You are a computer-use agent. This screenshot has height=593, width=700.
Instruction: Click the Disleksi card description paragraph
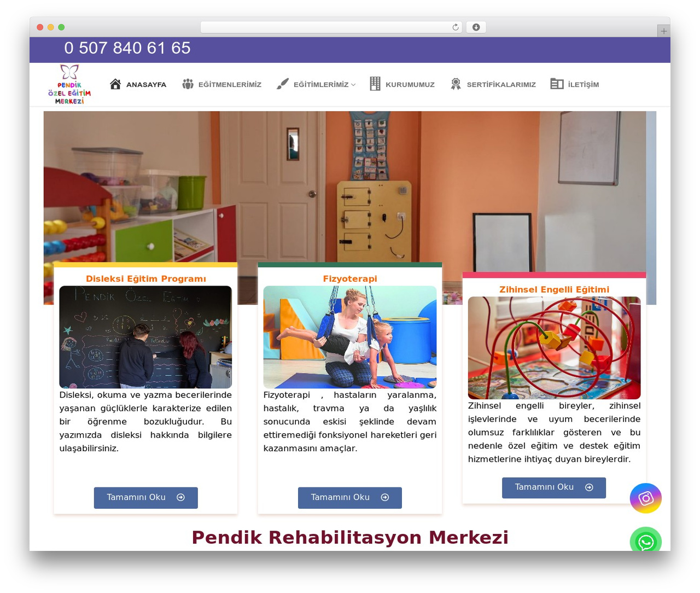coord(145,422)
